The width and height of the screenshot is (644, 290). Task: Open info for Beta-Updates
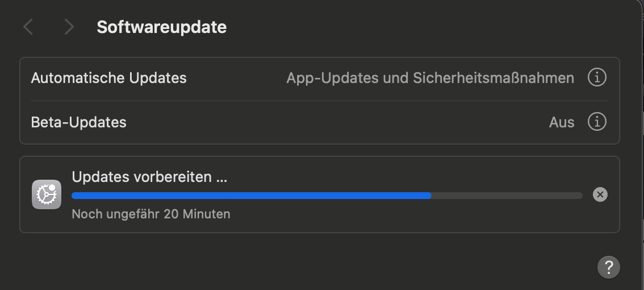596,122
